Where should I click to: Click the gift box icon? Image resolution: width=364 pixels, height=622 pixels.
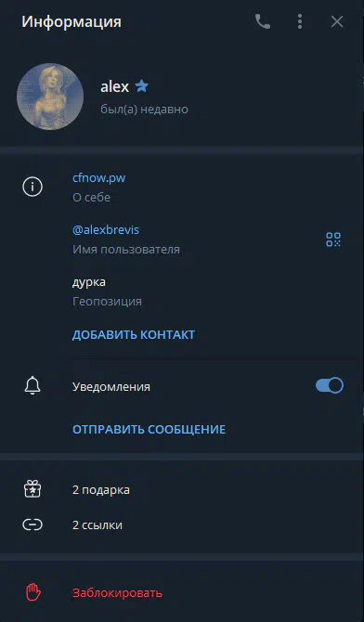point(32,489)
